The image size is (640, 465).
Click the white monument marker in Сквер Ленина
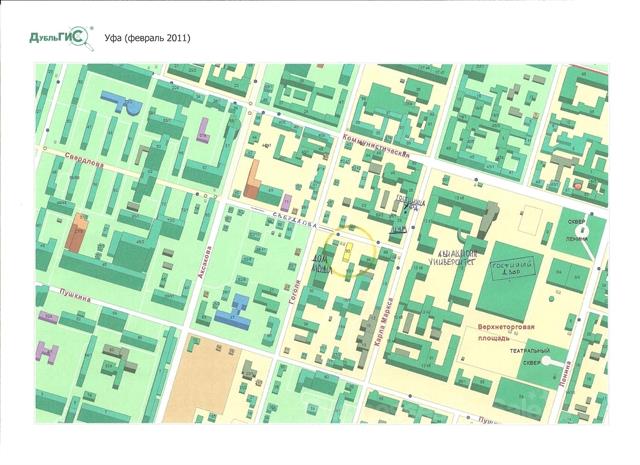pyautogui.click(x=583, y=232)
